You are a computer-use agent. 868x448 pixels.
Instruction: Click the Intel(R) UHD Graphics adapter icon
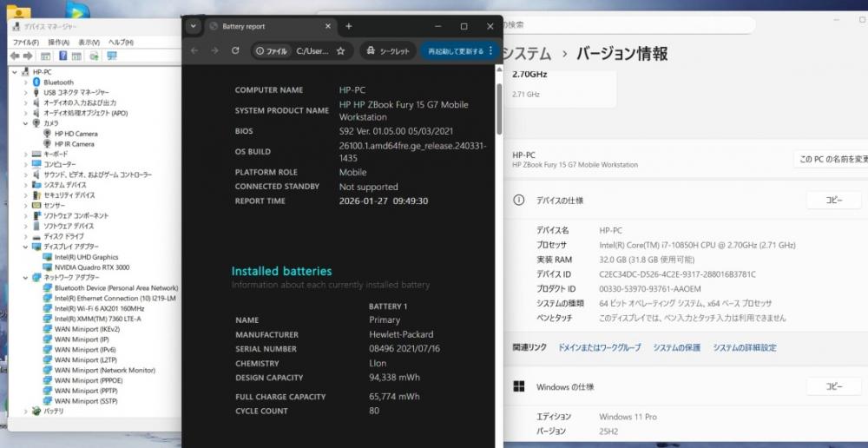[x=48, y=257]
